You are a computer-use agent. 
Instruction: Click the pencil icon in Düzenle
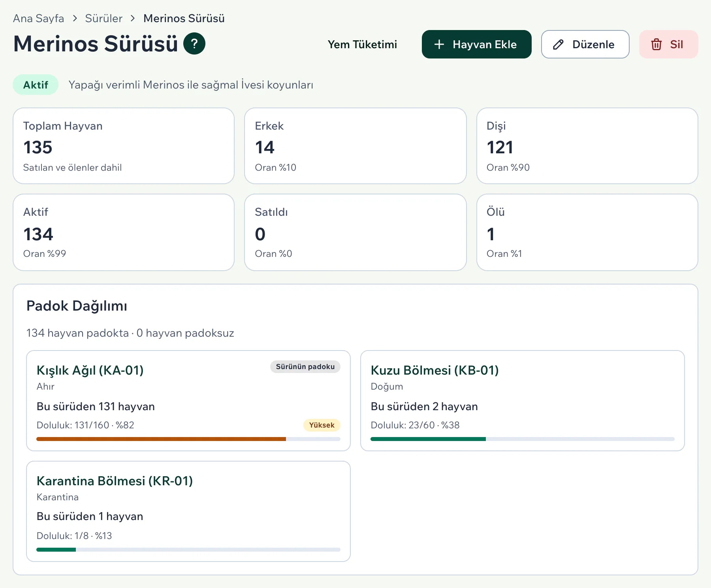(558, 44)
